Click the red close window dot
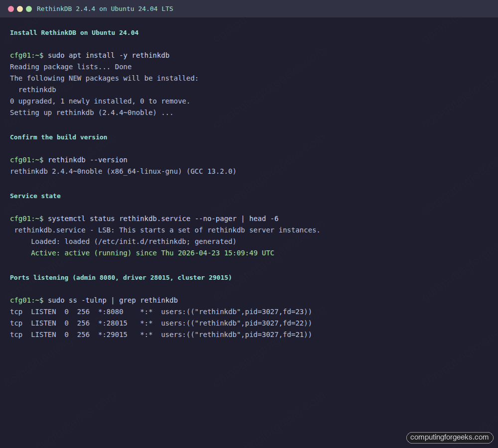This screenshot has height=448, width=498. [x=11, y=9]
